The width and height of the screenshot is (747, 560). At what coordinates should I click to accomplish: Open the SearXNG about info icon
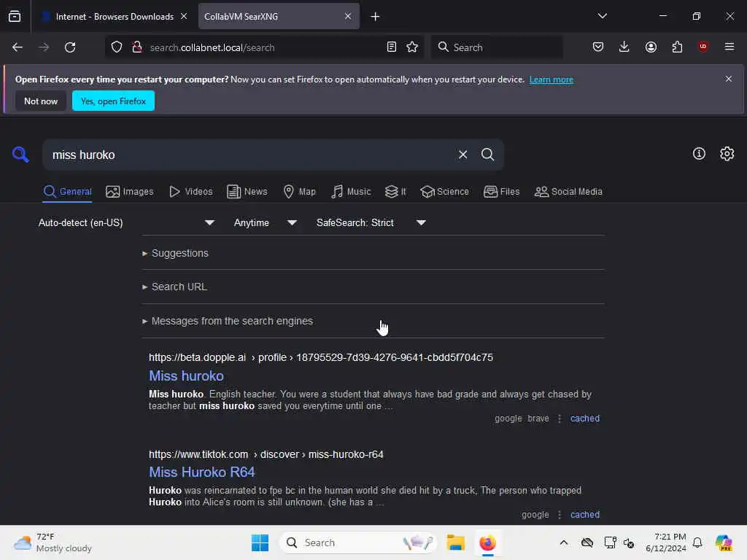point(699,153)
